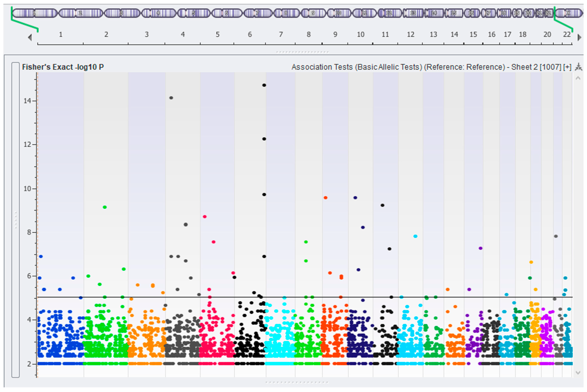Click the pan-right arrow after chromosome 22
Viewport: 587px width, 392px height.
click(x=579, y=37)
